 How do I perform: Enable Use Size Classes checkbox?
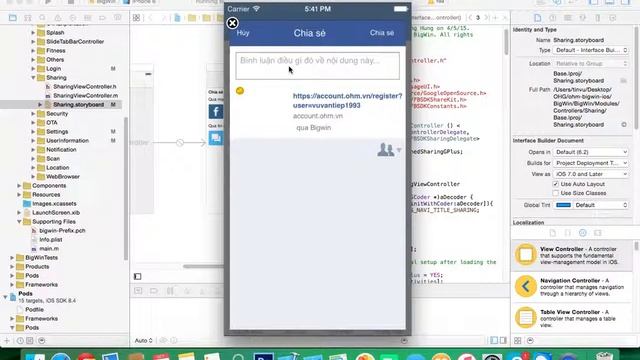[556, 193]
